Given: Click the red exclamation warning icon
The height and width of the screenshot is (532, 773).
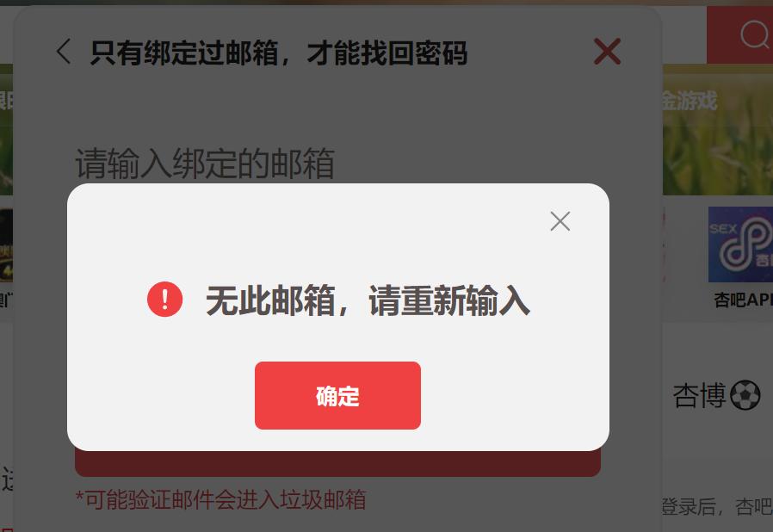Looking at the screenshot, I should [x=164, y=300].
